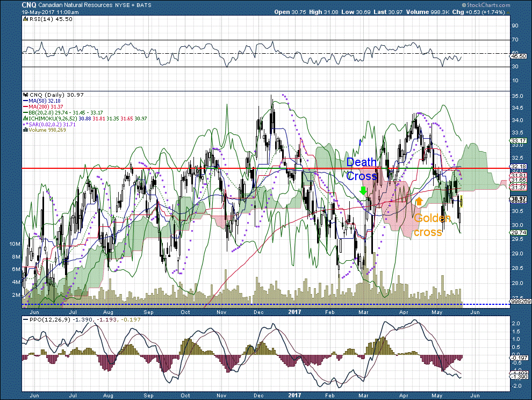Click the NYSE + BATS exchange label
The height and width of the screenshot is (400, 532).
coord(133,5)
